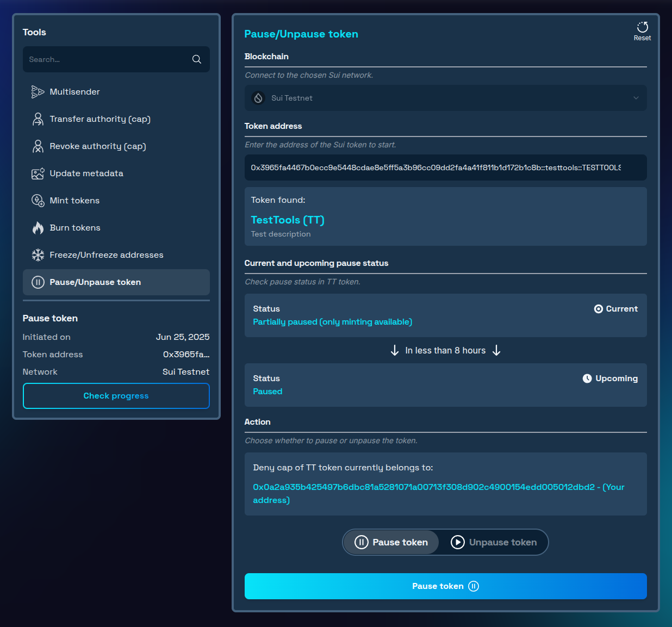The width and height of the screenshot is (672, 627).
Task: Open Transfer authority (cap) tool
Action: pyautogui.click(x=116, y=119)
